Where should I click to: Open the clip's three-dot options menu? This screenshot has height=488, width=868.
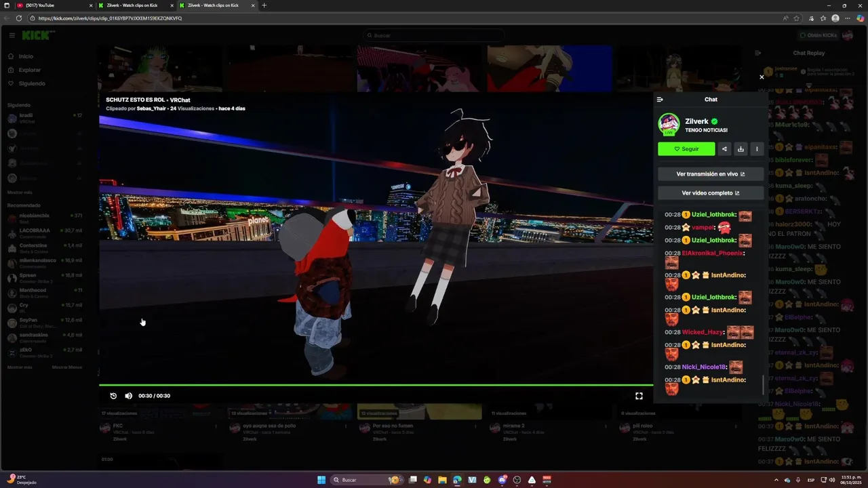click(757, 149)
